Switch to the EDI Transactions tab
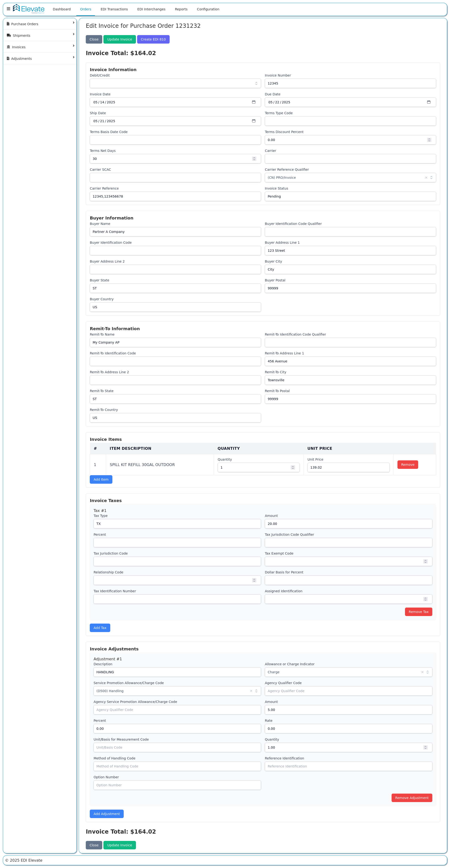Image resolution: width=450 pixels, height=868 pixels. [x=114, y=9]
